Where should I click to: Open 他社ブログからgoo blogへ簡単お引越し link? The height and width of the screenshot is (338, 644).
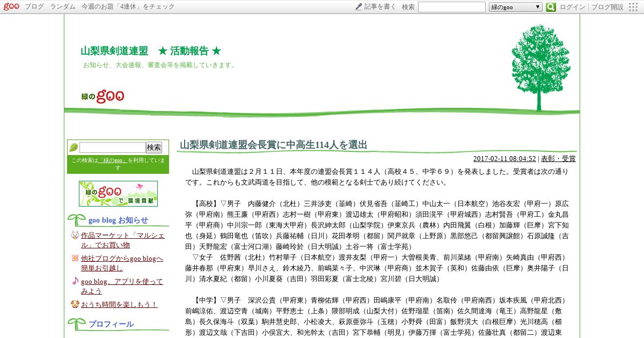(122, 263)
